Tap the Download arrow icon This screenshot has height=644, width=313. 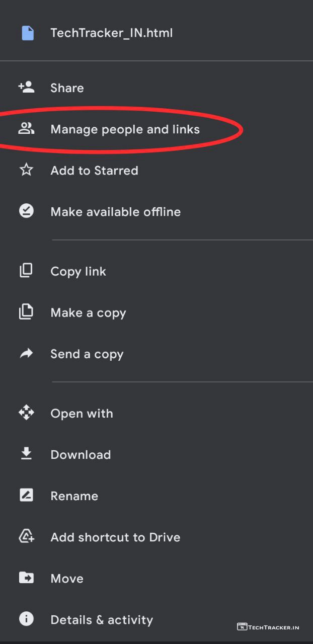[26, 454]
